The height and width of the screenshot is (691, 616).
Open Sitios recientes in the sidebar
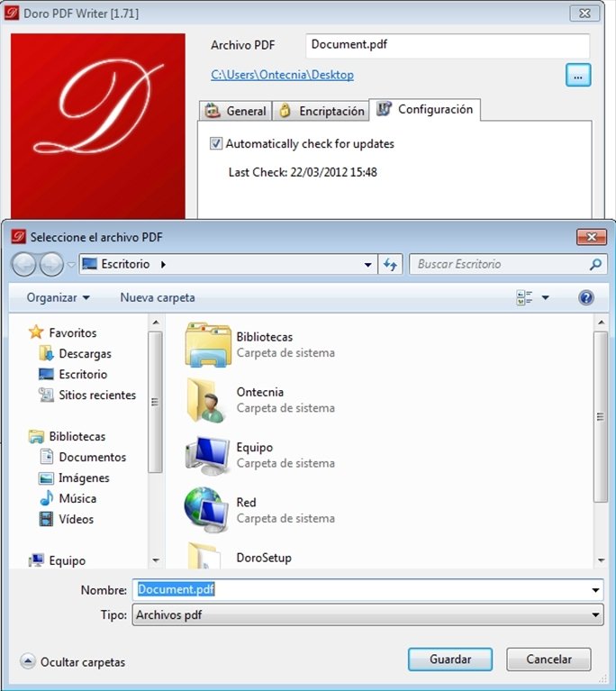tap(97, 395)
